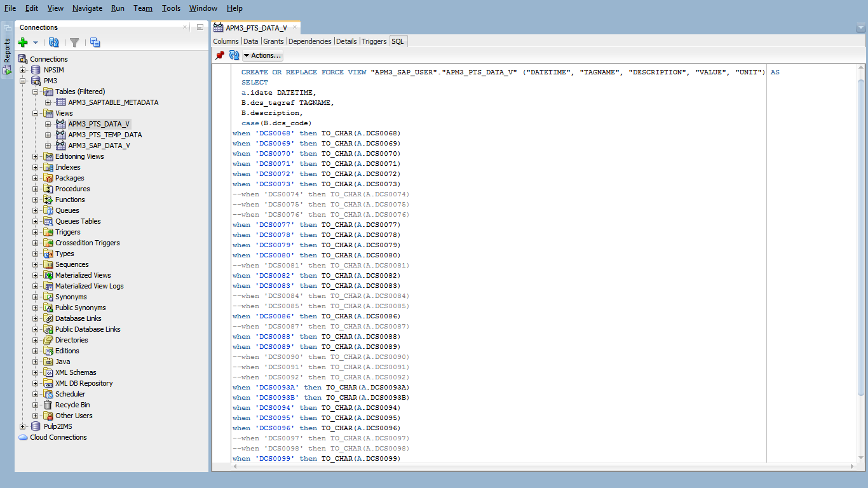The width and height of the screenshot is (868, 488).
Task: Click the 'DCS0093A' case line in SQL
Action: pos(321,388)
